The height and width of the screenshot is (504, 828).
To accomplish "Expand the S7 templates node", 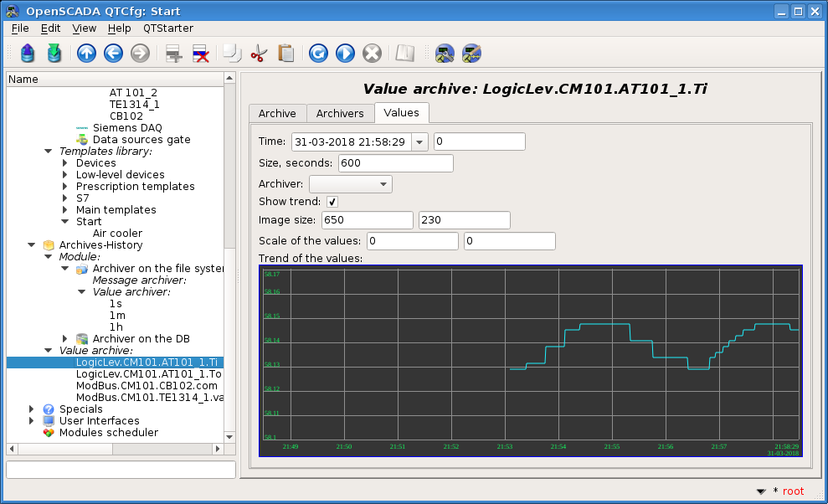I will (65, 198).
